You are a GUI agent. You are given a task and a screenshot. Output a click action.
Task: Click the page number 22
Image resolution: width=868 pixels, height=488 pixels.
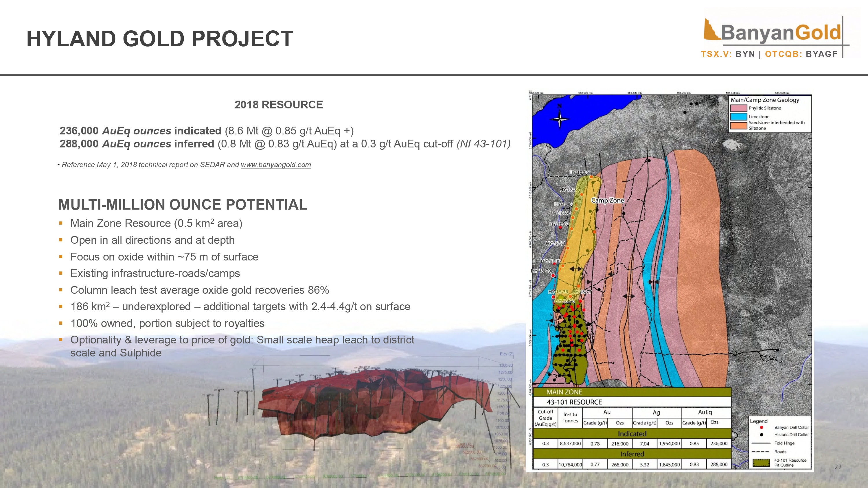click(838, 467)
